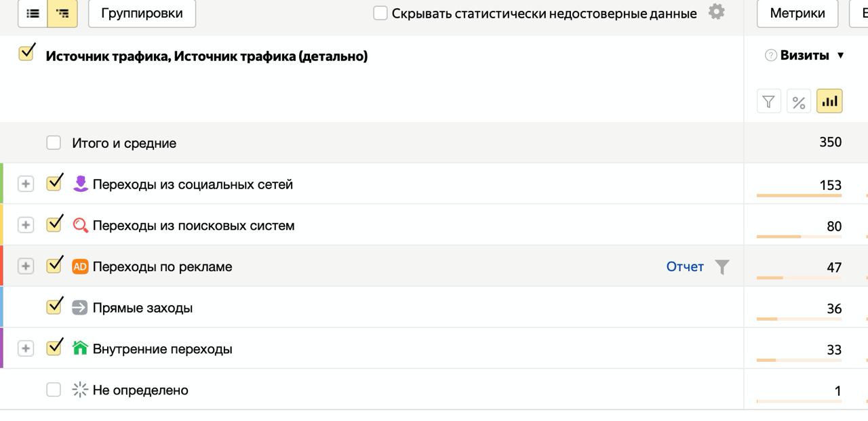Image resolution: width=868 pixels, height=421 pixels.
Task: Tick the Не определено checkbox
Action: [54, 390]
